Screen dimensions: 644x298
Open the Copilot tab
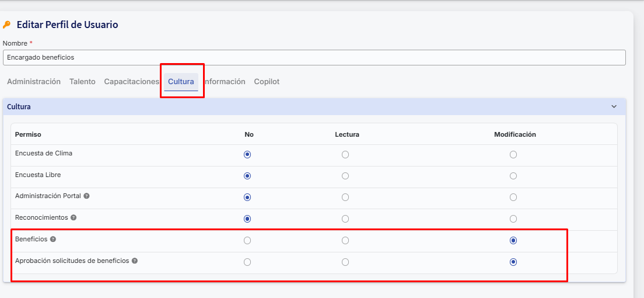(267, 82)
